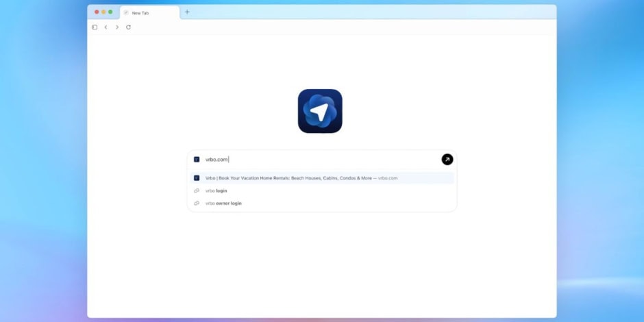Maximize the window with green button
This screenshot has height=322, width=644.
(x=110, y=12)
